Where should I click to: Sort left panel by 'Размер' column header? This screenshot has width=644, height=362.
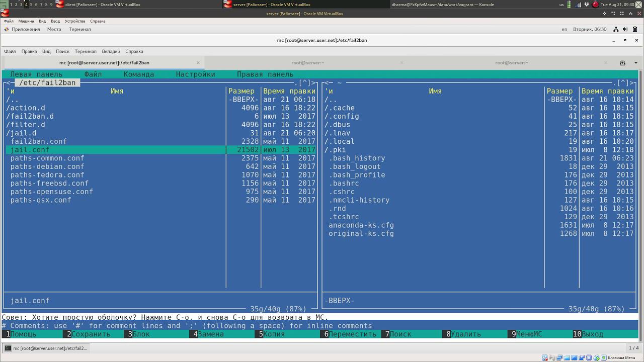pyautogui.click(x=242, y=91)
